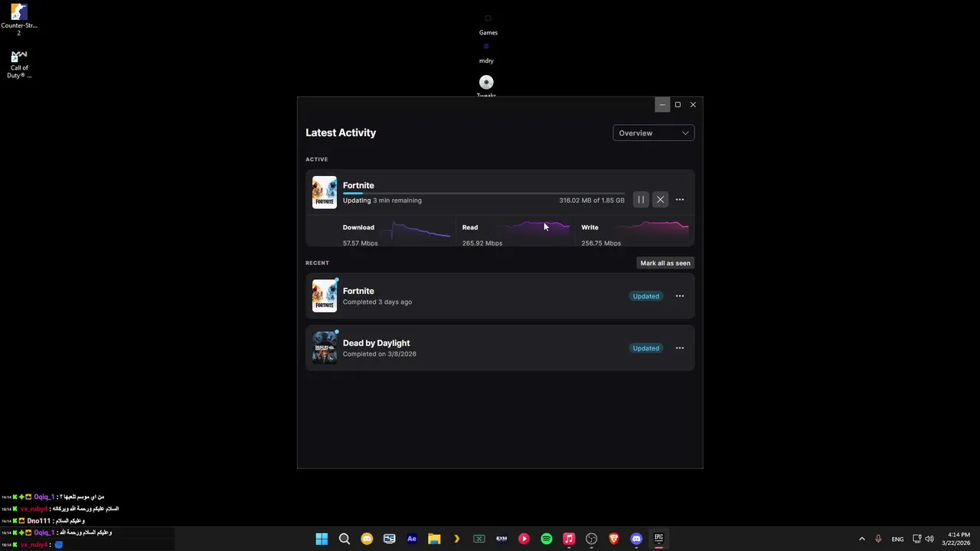Open OBS Studio from the taskbar

[591, 539]
